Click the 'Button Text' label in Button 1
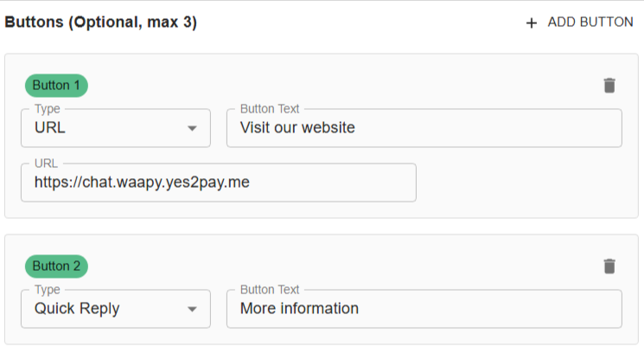This screenshot has height=353, width=644. [x=270, y=109]
